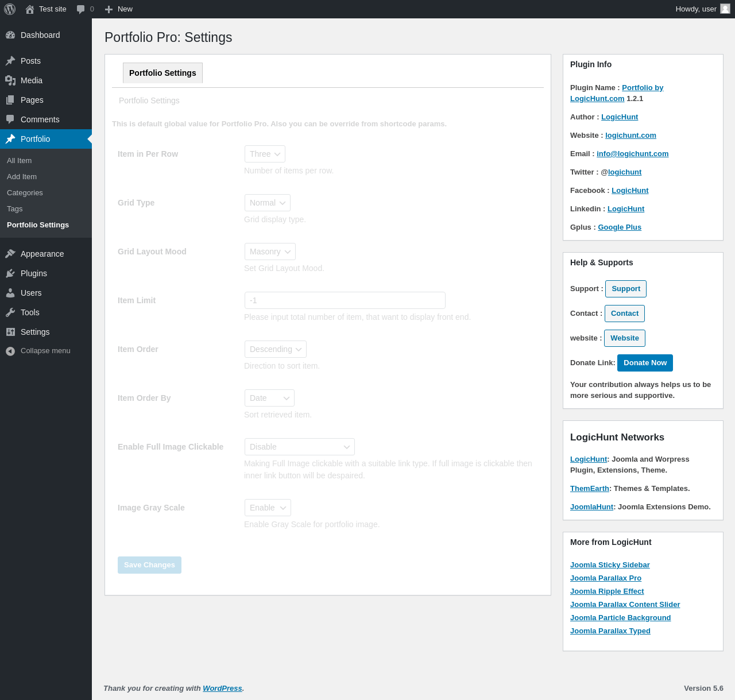
Task: Open the Appearance menu label
Action: coord(42,254)
